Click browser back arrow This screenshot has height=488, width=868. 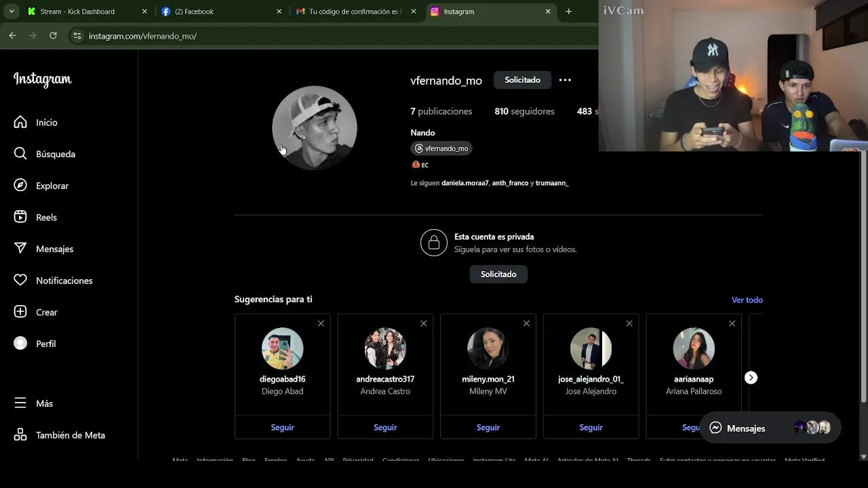12,35
